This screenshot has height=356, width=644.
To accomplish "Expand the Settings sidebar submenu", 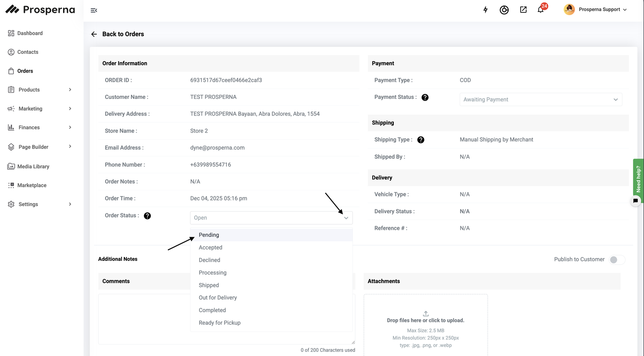I will 70,204.
